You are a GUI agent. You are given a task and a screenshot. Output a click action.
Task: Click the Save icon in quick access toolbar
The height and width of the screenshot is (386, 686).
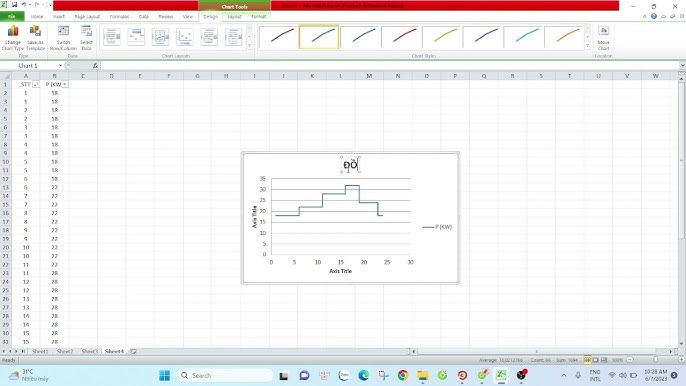tap(14, 5)
